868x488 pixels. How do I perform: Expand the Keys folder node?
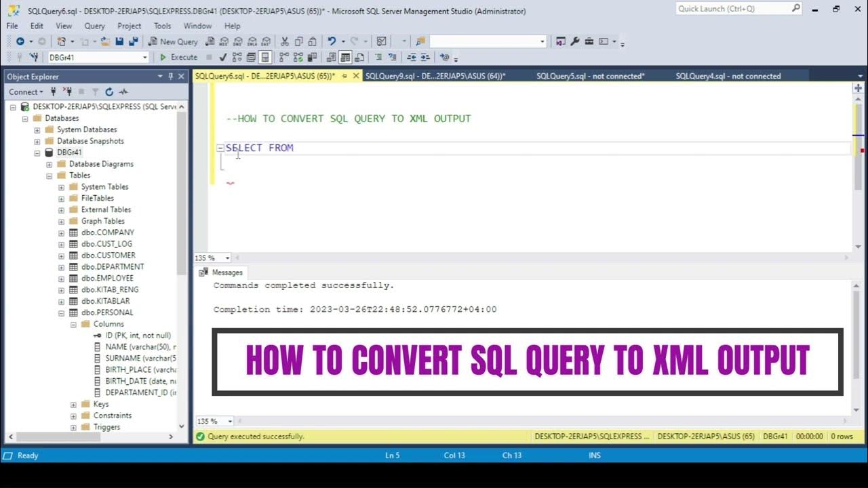coord(74,404)
